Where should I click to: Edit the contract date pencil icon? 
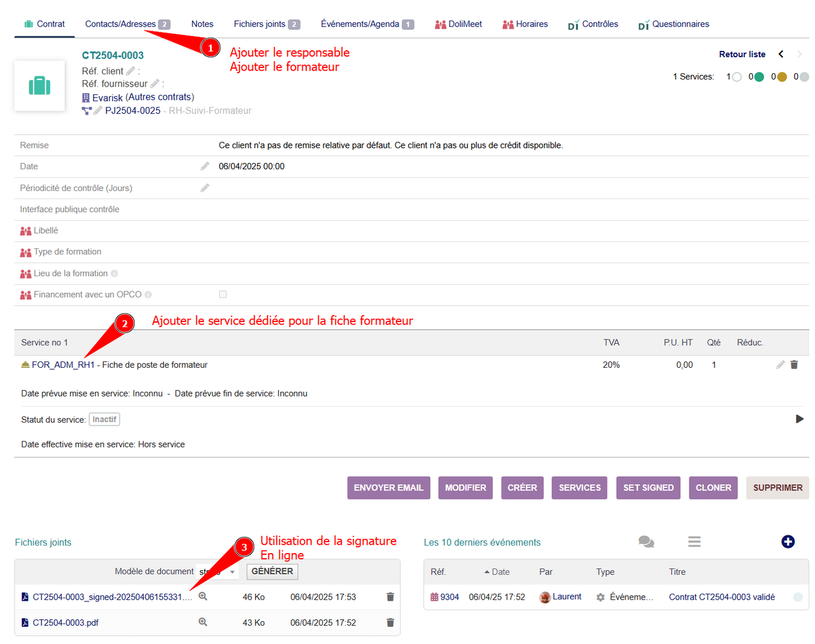(204, 166)
